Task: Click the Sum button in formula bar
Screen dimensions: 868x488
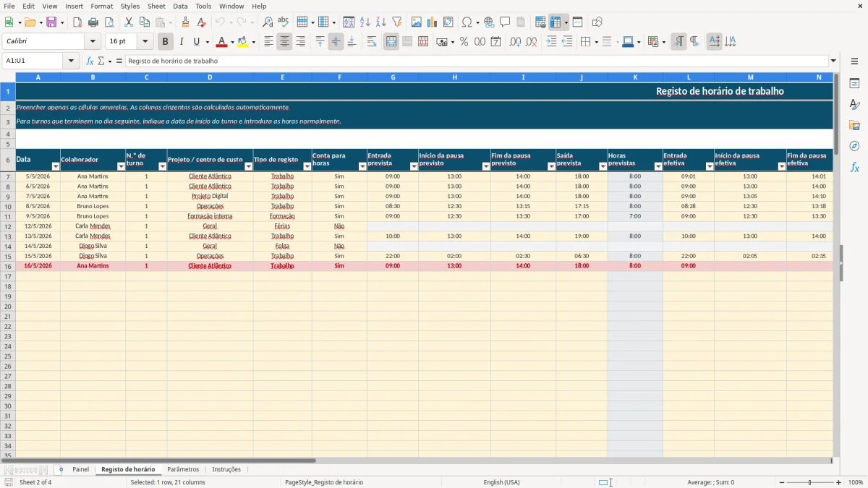Action: 101,61
